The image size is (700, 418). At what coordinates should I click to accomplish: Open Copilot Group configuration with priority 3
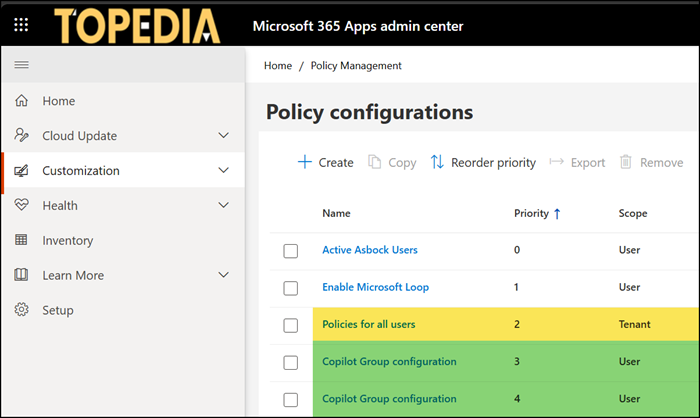(x=389, y=361)
